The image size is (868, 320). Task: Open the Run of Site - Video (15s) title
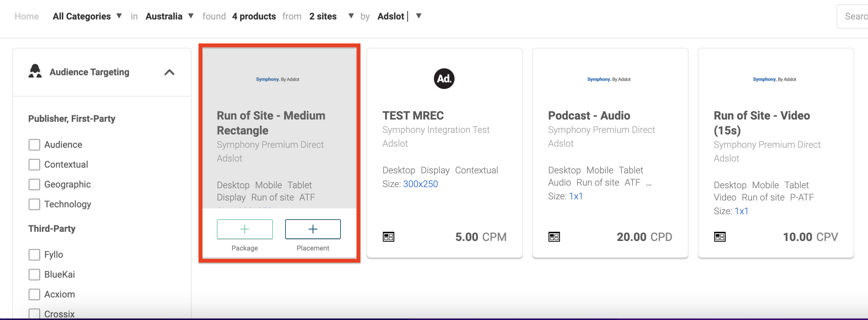(762, 123)
